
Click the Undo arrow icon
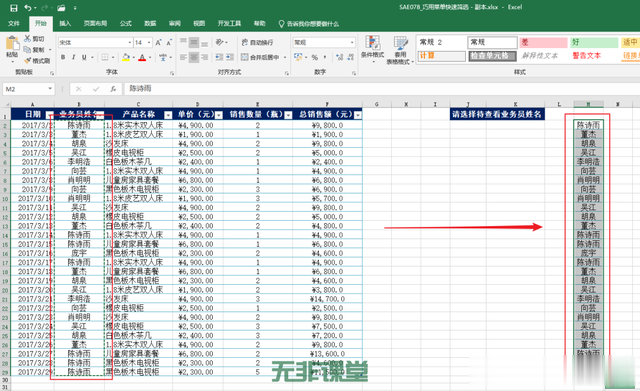pyautogui.click(x=28, y=8)
